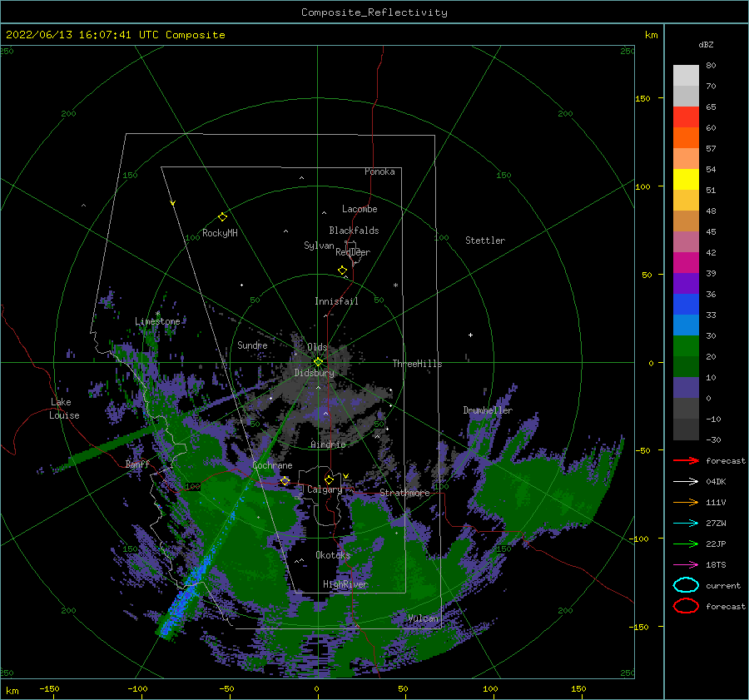The width and height of the screenshot is (749, 700).
Task: Click the Blackfalds city label
Action: click(354, 231)
